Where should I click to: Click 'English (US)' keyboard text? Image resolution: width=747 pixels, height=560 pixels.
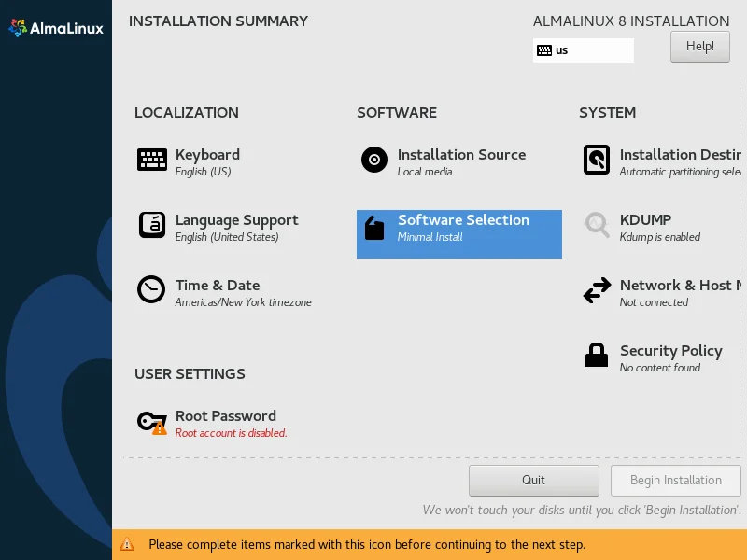point(203,172)
